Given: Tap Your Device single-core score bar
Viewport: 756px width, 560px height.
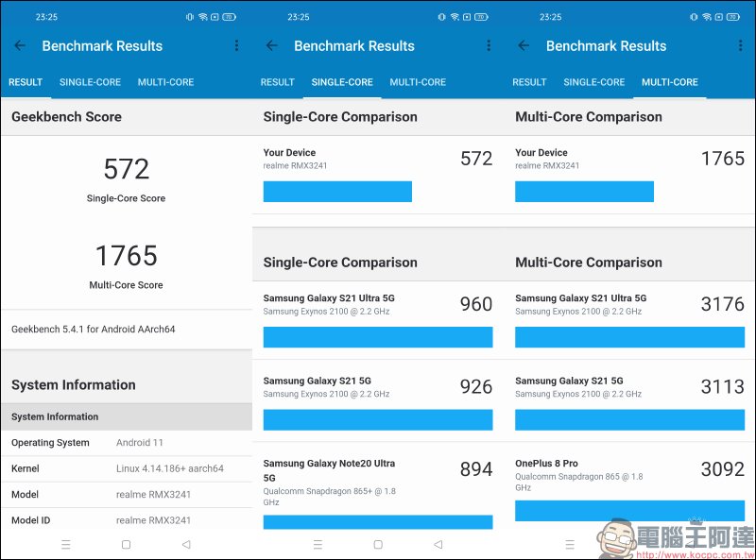Looking at the screenshot, I should [337, 192].
